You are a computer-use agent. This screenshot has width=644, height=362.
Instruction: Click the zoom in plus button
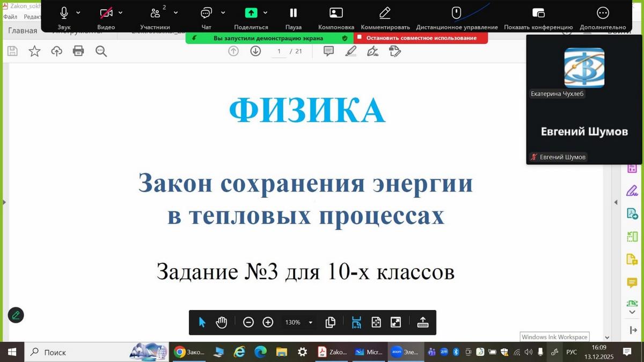coord(268,322)
